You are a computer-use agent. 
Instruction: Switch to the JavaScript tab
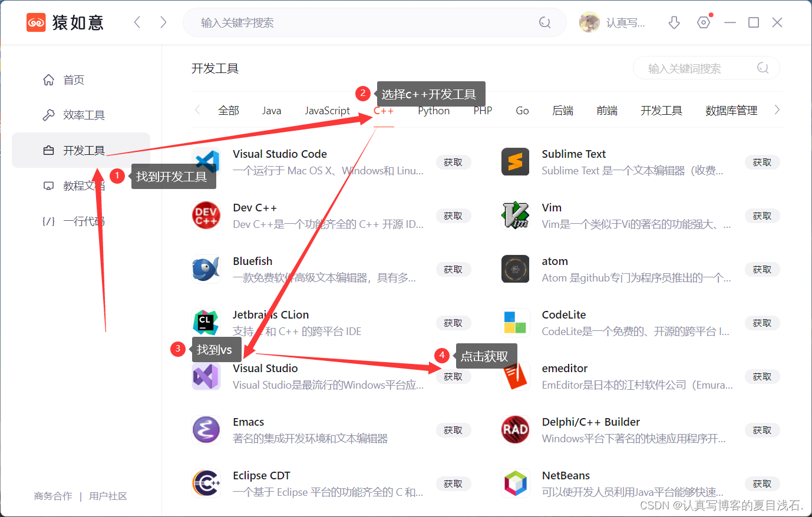[x=327, y=111]
